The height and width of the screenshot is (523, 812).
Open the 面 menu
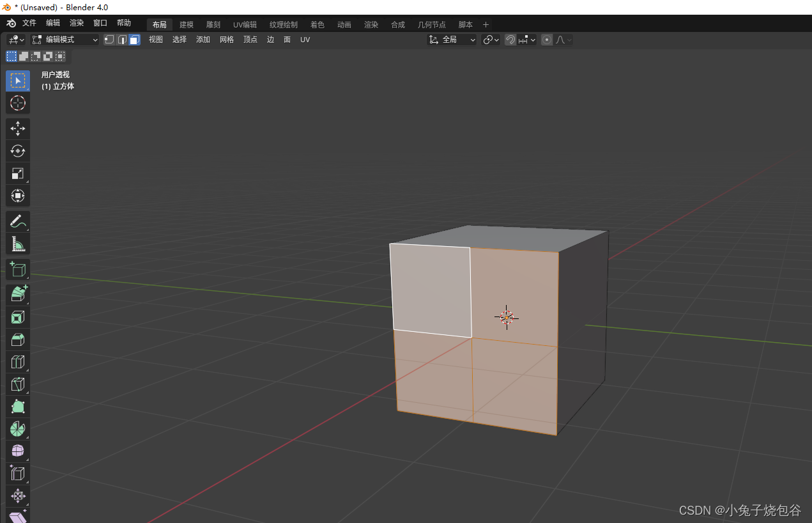click(287, 40)
